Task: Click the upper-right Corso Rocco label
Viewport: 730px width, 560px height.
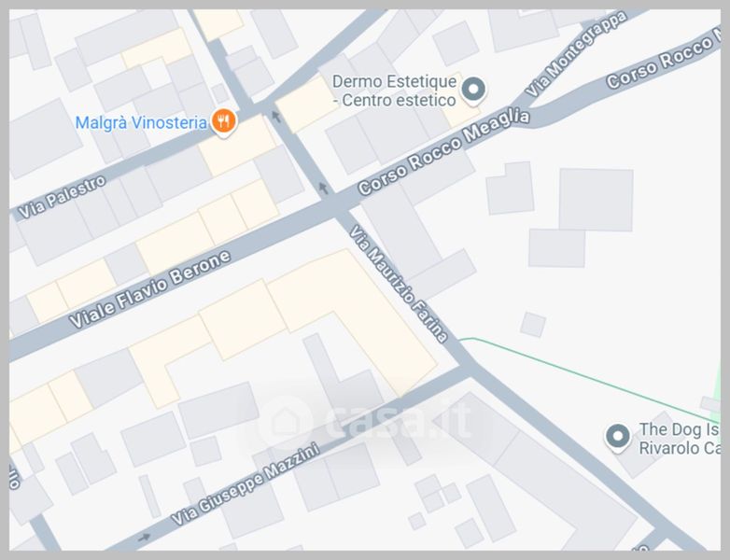Action: click(663, 61)
